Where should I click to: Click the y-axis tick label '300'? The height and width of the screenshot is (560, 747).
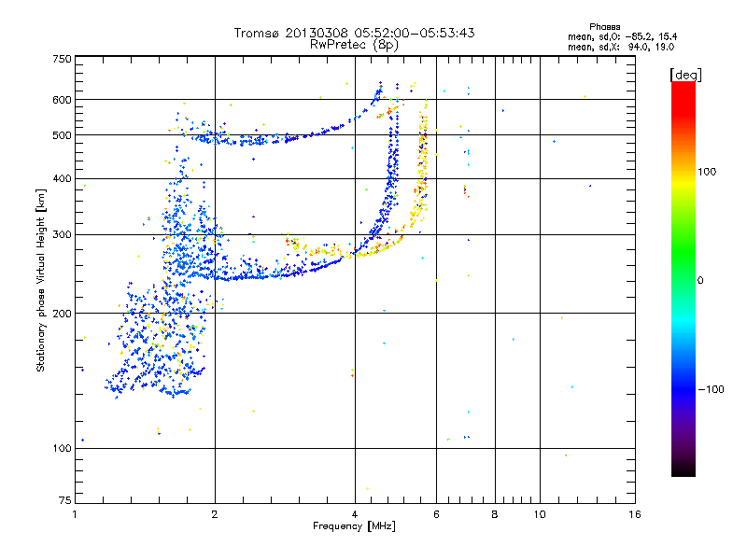coord(63,235)
